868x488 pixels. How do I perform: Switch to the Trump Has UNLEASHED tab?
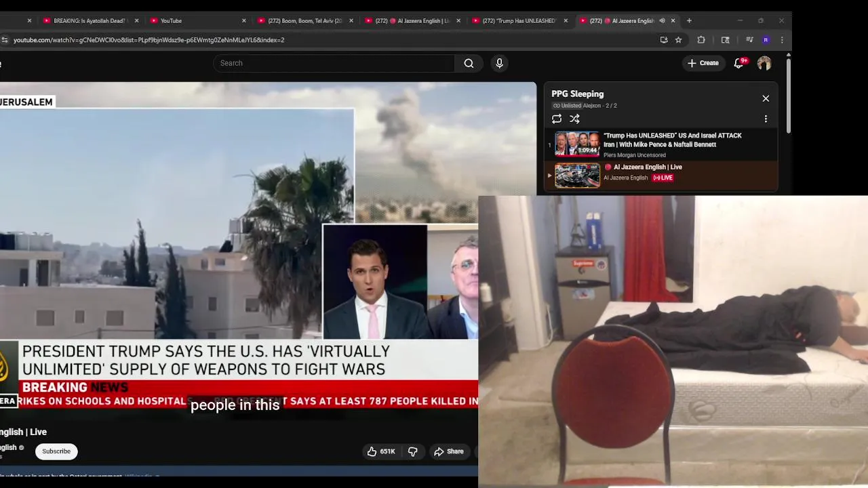(x=519, y=20)
